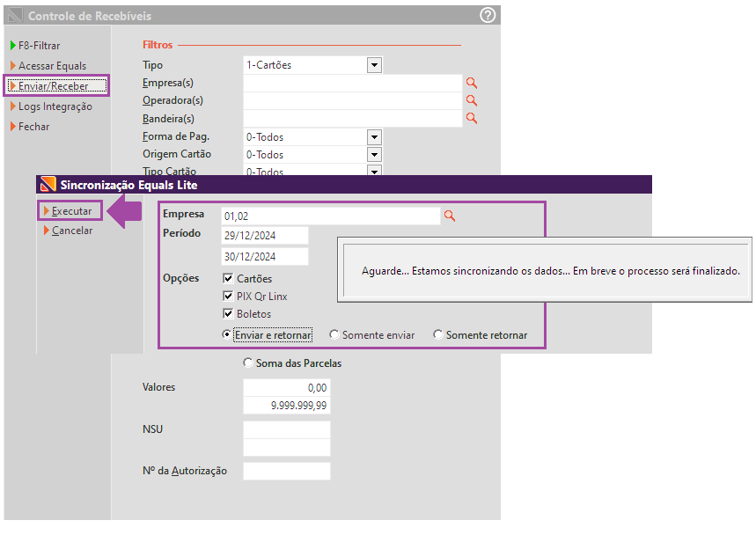The image size is (756, 535).
Task: Click the Sincronização Equals Lite logo icon
Action: pyautogui.click(x=48, y=185)
